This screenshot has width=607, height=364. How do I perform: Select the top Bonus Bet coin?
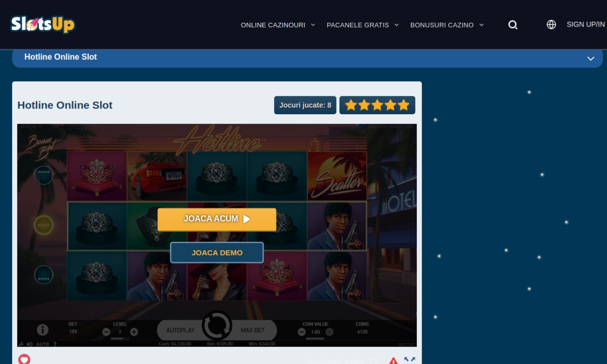tap(44, 175)
